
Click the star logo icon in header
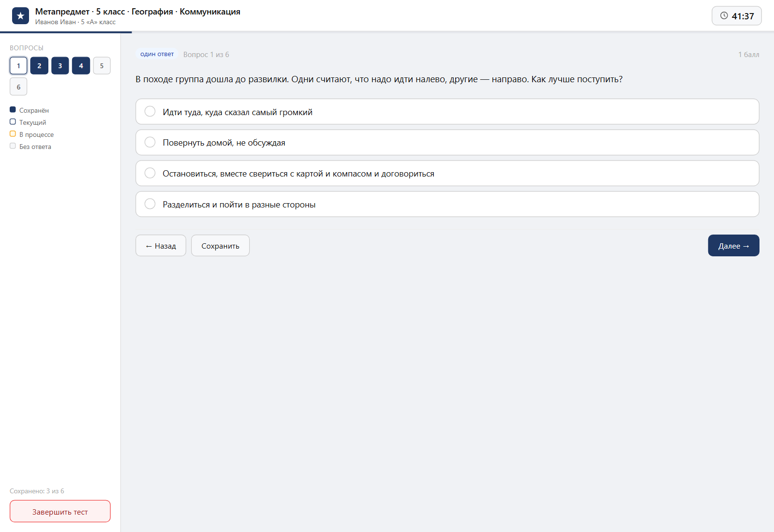[20, 16]
